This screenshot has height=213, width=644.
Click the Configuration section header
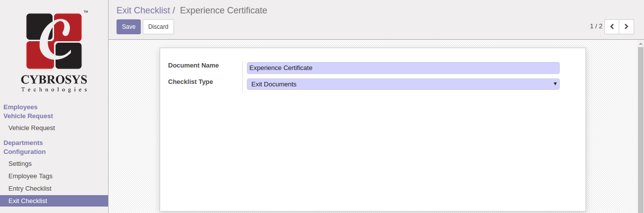24,152
